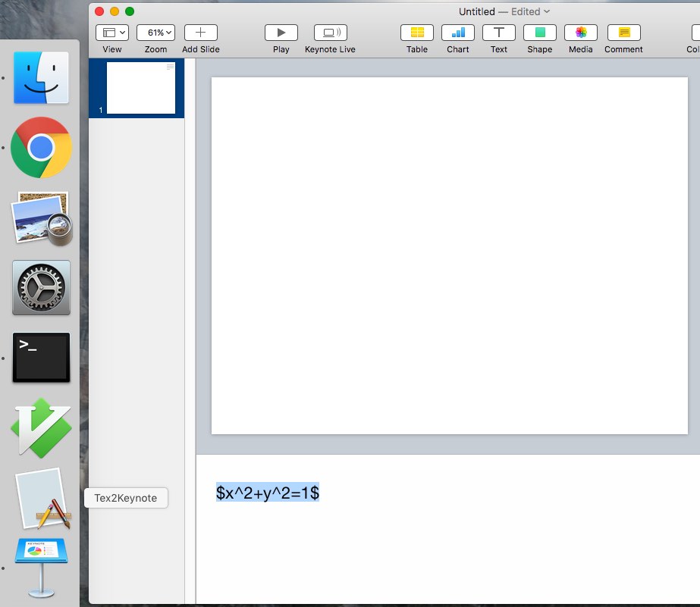Add a text box via Text
This screenshot has width=700, height=607.
tap(498, 33)
